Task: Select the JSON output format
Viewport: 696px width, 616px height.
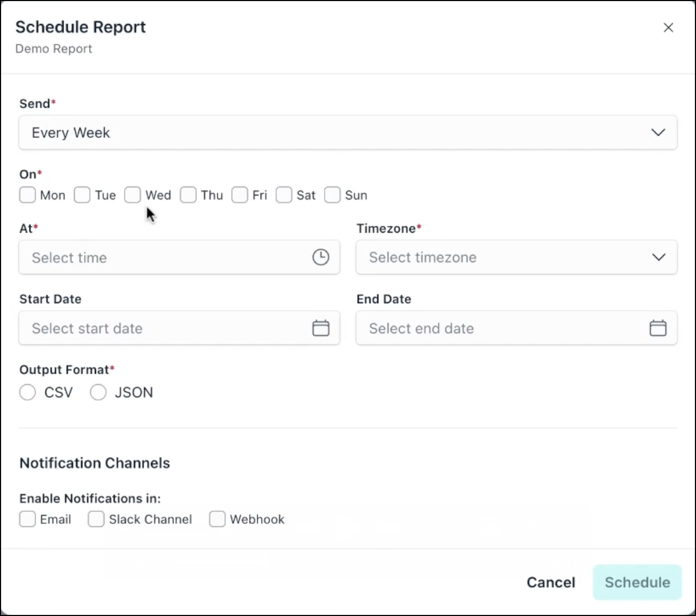Action: point(98,392)
